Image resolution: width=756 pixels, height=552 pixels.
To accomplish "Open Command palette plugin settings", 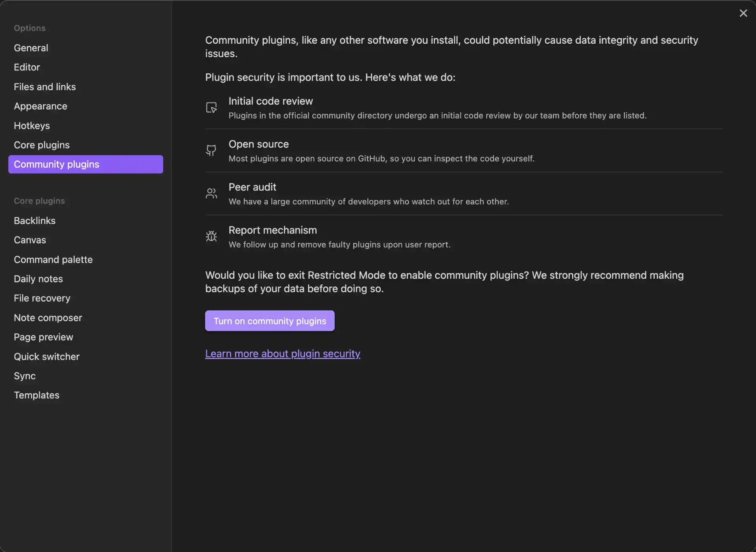I will click(x=53, y=259).
